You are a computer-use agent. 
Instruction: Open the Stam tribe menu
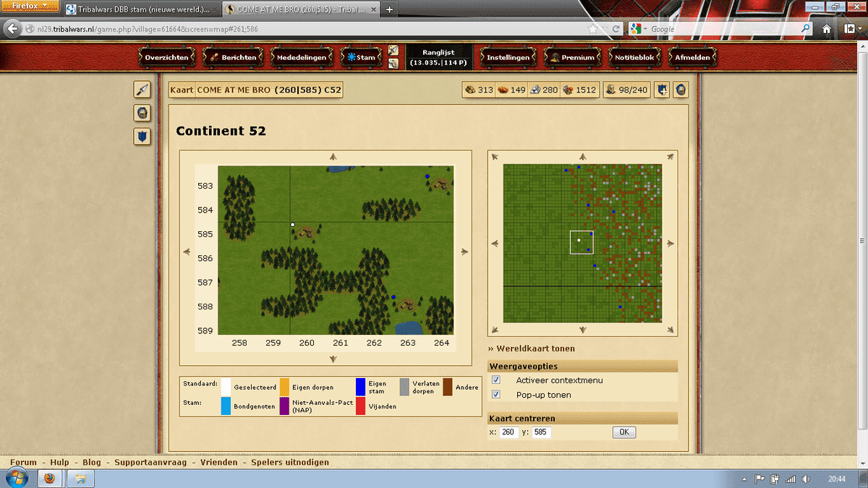click(361, 57)
